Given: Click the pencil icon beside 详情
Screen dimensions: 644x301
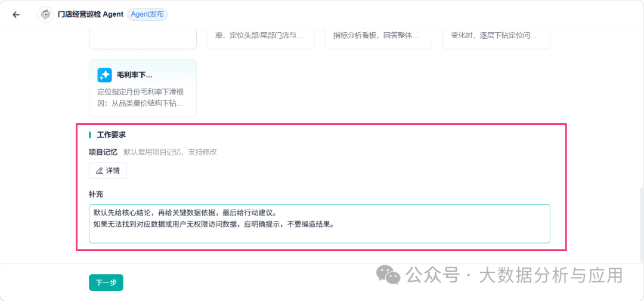Looking at the screenshot, I should point(99,171).
